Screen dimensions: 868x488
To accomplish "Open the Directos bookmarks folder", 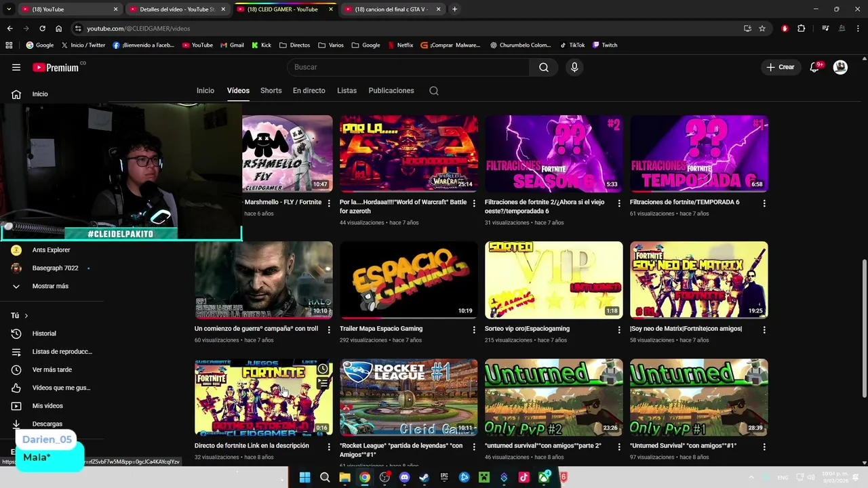I will (294, 45).
